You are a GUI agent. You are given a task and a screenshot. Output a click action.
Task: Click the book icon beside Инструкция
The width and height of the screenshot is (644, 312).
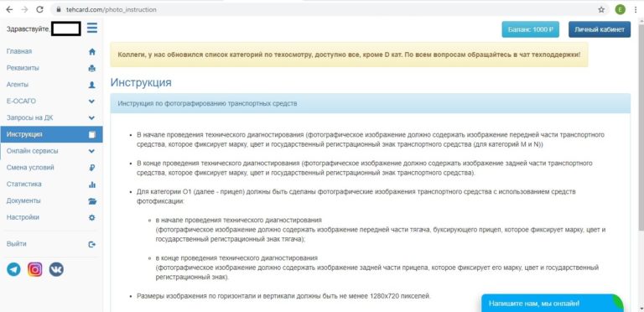pos(92,135)
